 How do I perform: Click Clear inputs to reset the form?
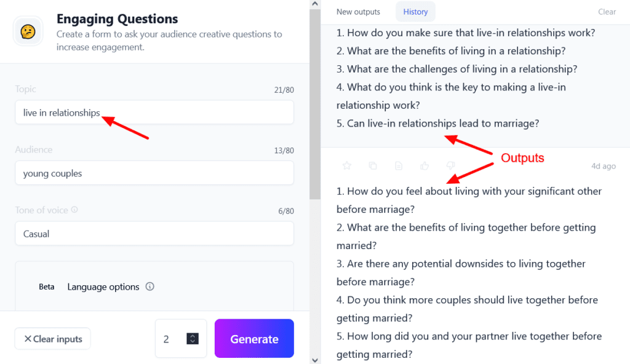(x=52, y=338)
